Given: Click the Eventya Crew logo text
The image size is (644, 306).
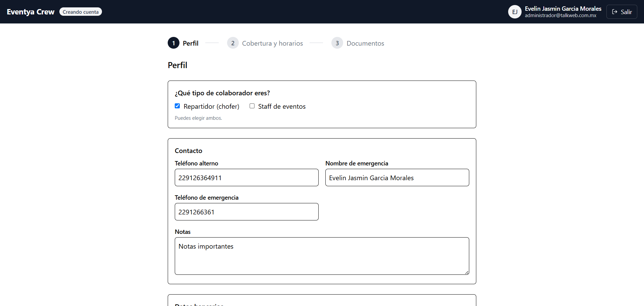Looking at the screenshot, I should point(30,11).
